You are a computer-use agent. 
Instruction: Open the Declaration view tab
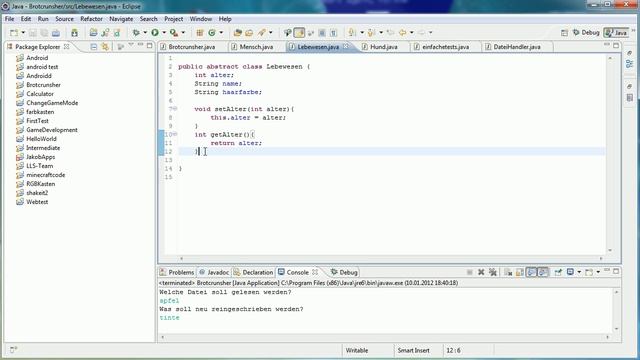pyautogui.click(x=253, y=272)
